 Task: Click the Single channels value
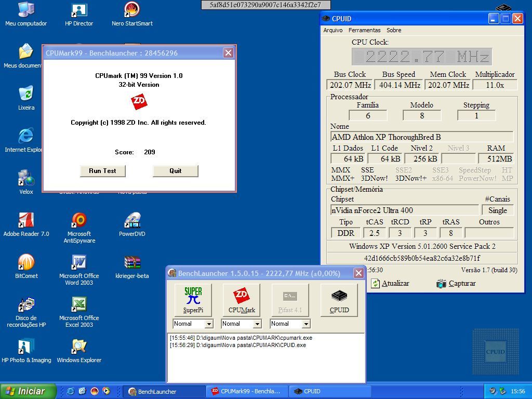[498, 210]
